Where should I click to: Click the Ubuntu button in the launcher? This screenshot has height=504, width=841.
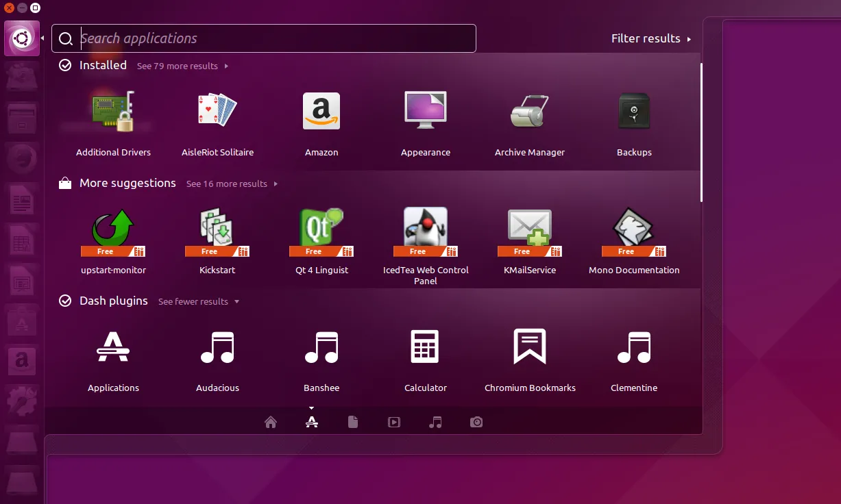[x=22, y=38]
